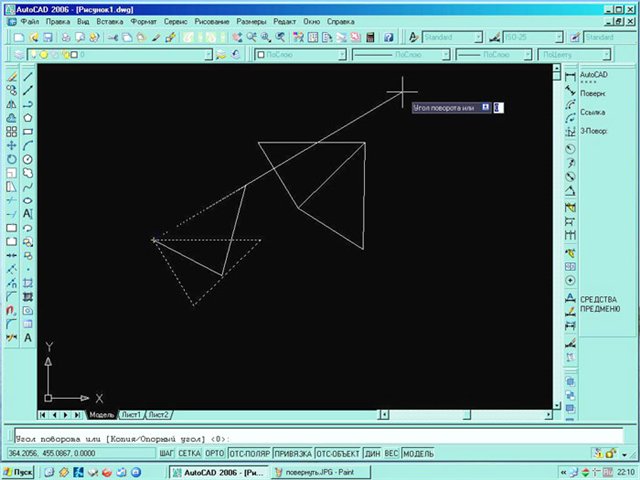Toggle СЕТКА grid display
Screen dimensions: 640x480
point(189,454)
